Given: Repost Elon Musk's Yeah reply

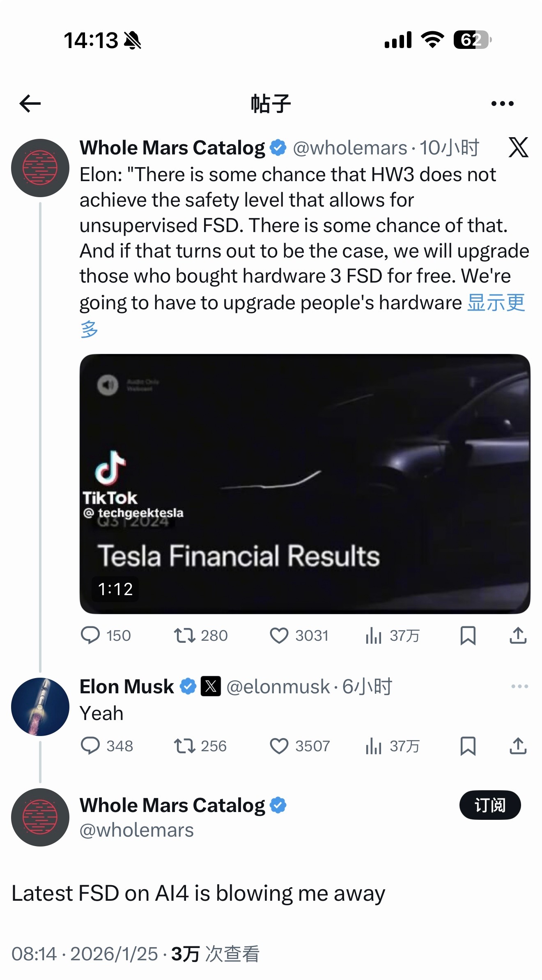Looking at the screenshot, I should tap(184, 746).
